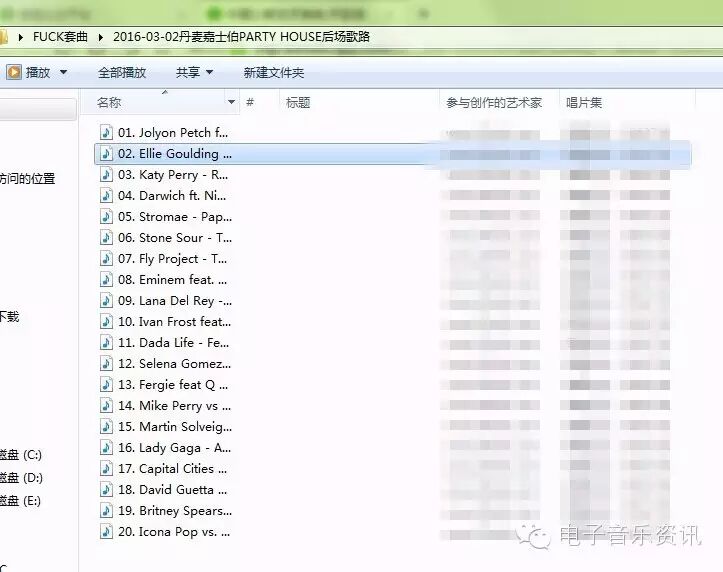Select file name 20. Icona Pop vs. ...

pos(174,531)
